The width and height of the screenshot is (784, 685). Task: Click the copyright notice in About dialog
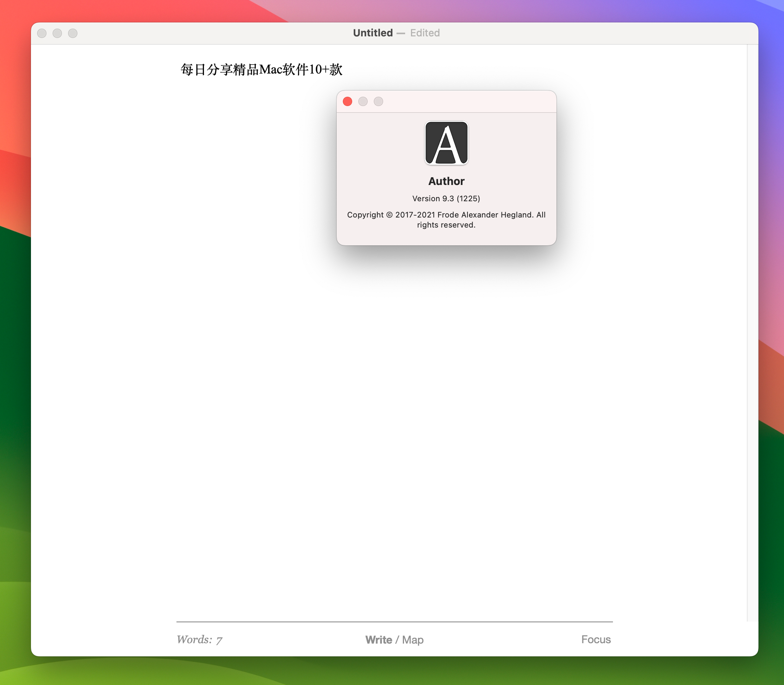pyautogui.click(x=446, y=220)
